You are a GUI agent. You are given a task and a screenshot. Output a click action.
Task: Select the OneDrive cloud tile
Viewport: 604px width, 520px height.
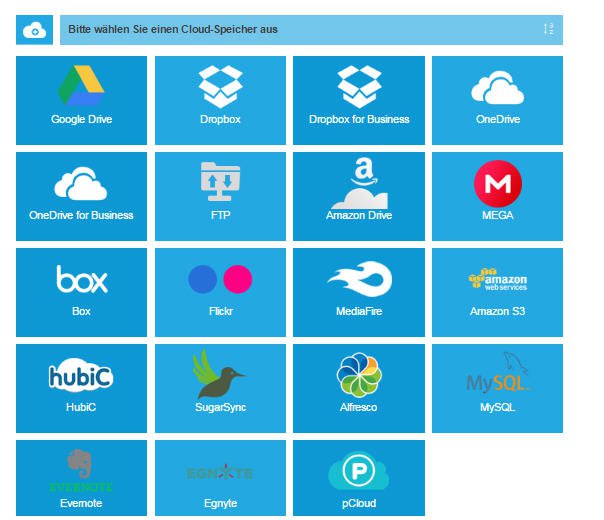[x=497, y=100]
